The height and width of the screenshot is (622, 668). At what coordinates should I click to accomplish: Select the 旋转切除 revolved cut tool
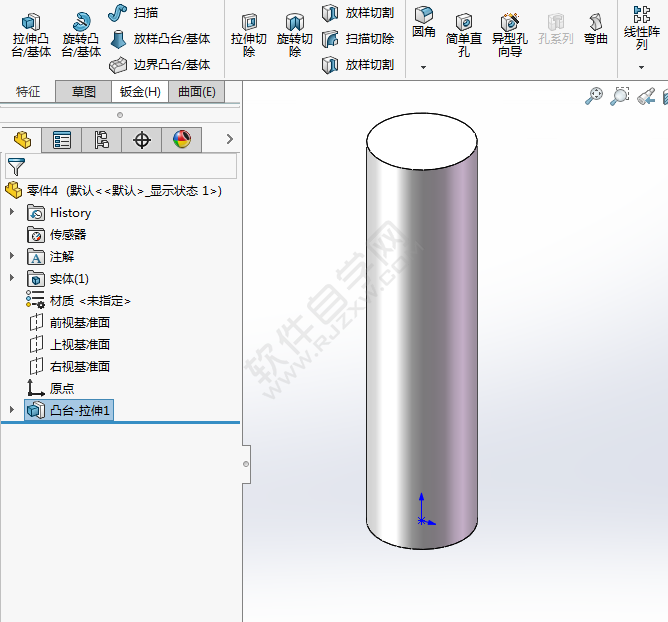click(x=294, y=36)
